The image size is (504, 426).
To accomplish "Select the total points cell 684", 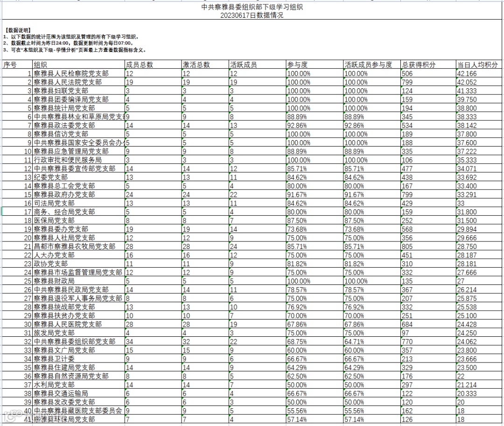I will (428, 324).
